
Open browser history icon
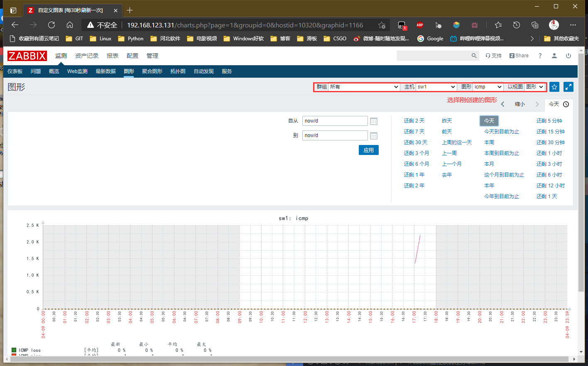tap(517, 25)
